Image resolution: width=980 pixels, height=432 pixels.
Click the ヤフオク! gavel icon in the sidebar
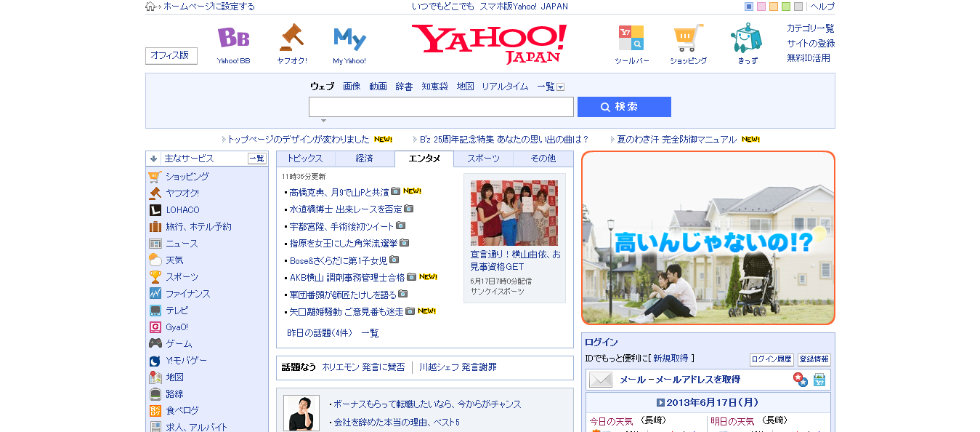click(x=155, y=193)
